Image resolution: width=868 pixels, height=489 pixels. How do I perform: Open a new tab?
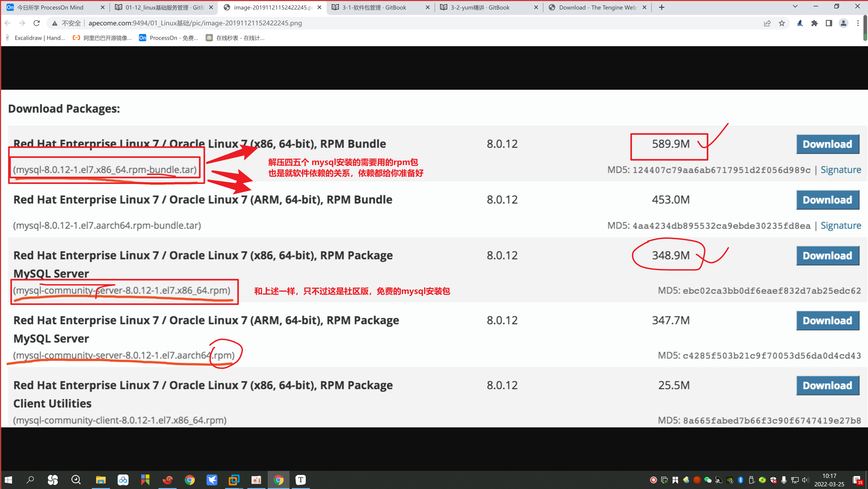click(x=662, y=7)
